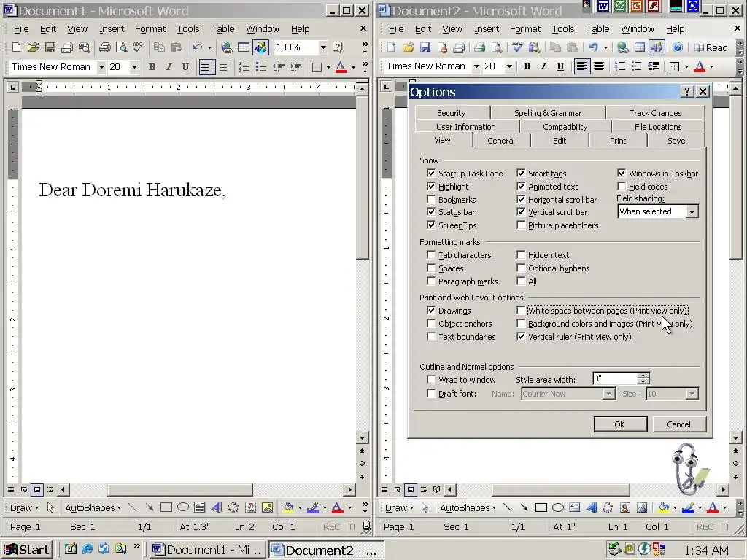The height and width of the screenshot is (560, 747).
Task: Switch to Spelling & Grammar tab
Action: (x=548, y=113)
